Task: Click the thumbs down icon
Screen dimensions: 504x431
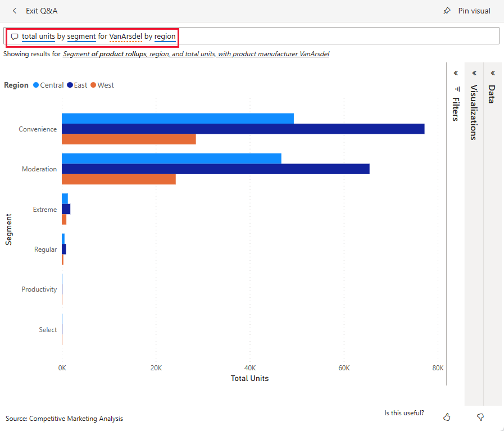Action: [x=480, y=417]
